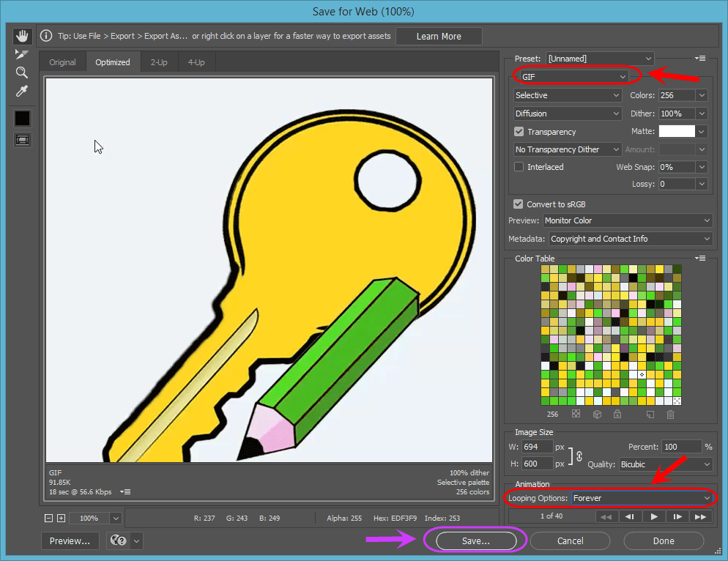
Task: Click the image Width input field
Action: pos(537,447)
